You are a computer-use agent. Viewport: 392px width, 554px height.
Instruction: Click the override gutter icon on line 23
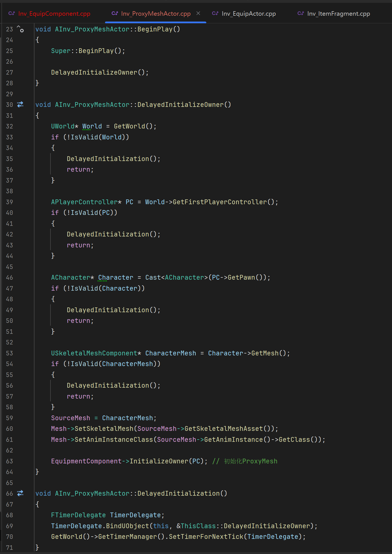(20, 29)
